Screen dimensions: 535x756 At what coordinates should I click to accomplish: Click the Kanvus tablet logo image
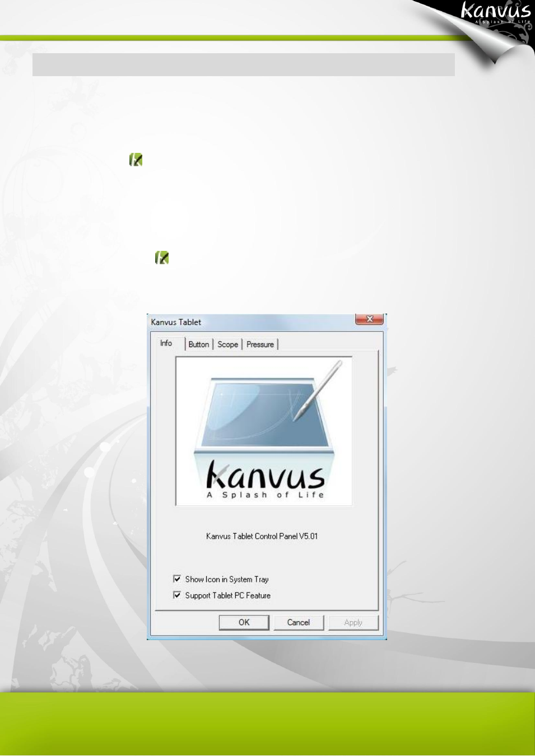pyautogui.click(x=264, y=431)
